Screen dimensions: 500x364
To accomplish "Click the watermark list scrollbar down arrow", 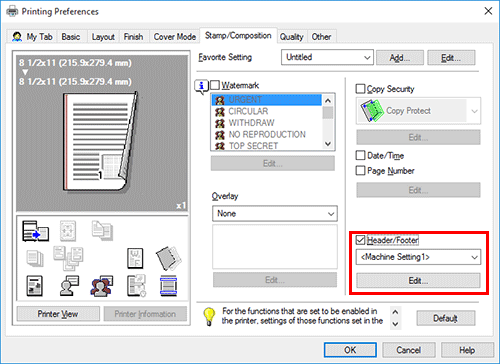I will pos(328,144).
